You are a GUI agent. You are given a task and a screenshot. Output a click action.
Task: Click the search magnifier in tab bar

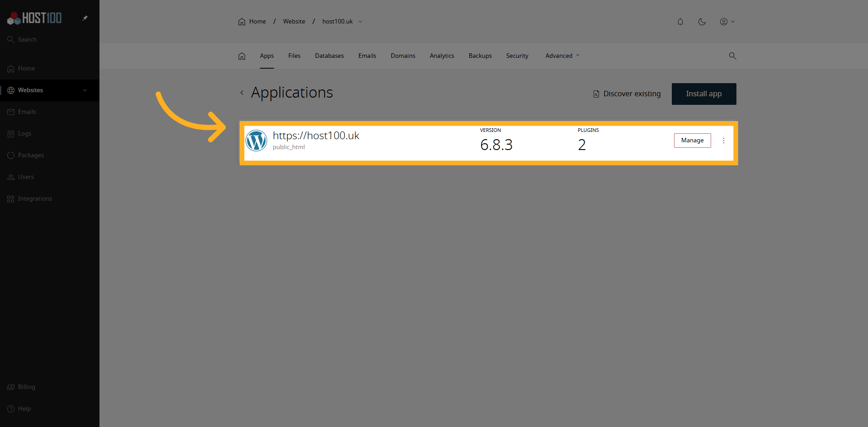[733, 56]
